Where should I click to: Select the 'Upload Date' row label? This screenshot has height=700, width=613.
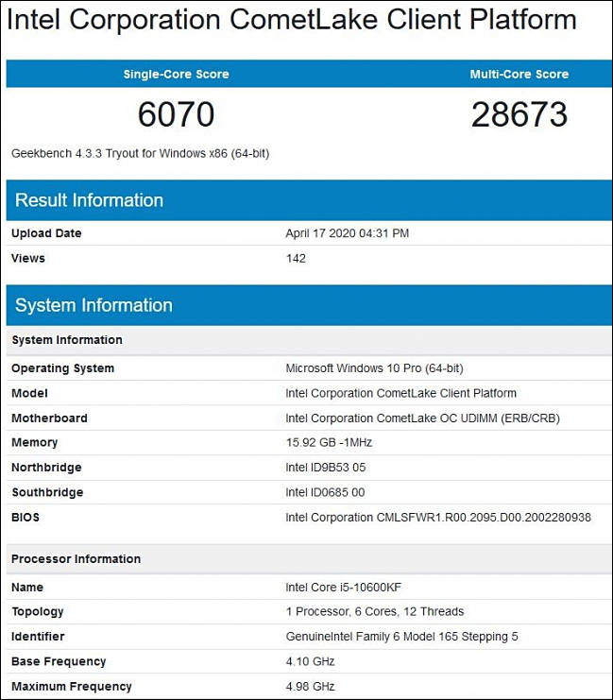(x=46, y=233)
